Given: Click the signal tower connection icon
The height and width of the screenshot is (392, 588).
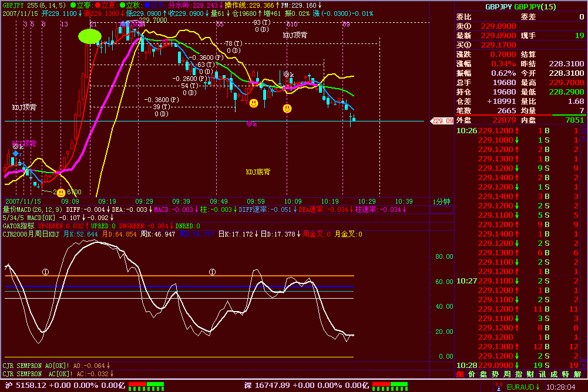Looking at the screenshot, I should click(x=498, y=386).
